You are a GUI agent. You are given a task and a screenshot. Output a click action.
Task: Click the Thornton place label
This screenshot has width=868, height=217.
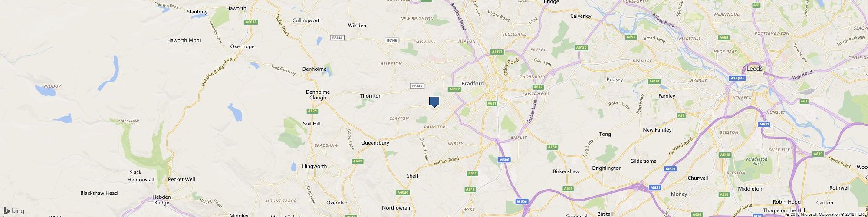tap(371, 96)
